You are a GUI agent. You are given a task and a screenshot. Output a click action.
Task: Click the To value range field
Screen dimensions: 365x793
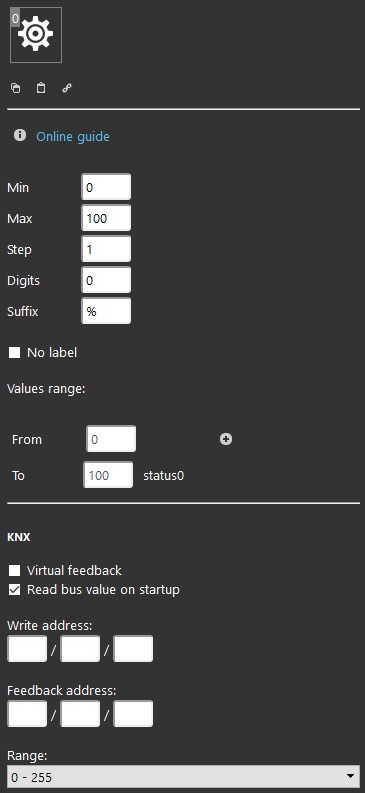tap(108, 475)
